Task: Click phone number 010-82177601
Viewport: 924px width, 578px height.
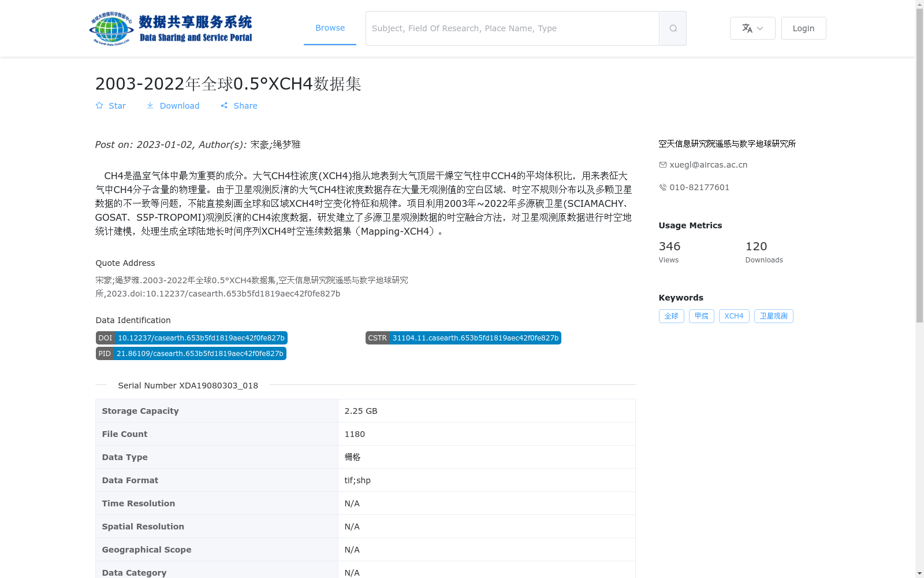Action: point(699,187)
